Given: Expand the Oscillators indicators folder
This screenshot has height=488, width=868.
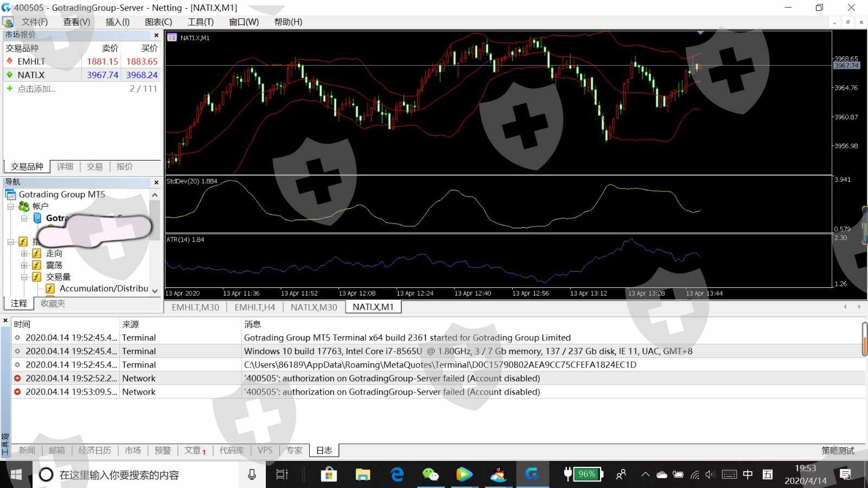Looking at the screenshot, I should (x=24, y=265).
